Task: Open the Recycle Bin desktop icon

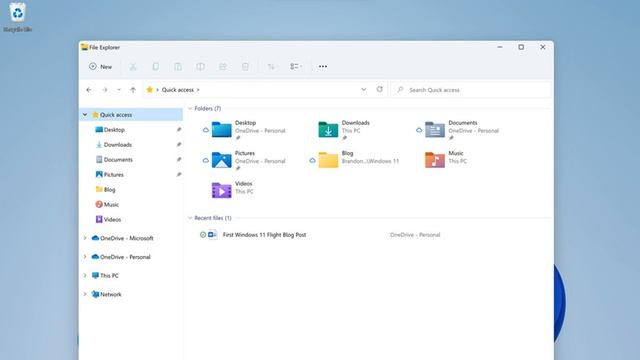Action: click(18, 17)
